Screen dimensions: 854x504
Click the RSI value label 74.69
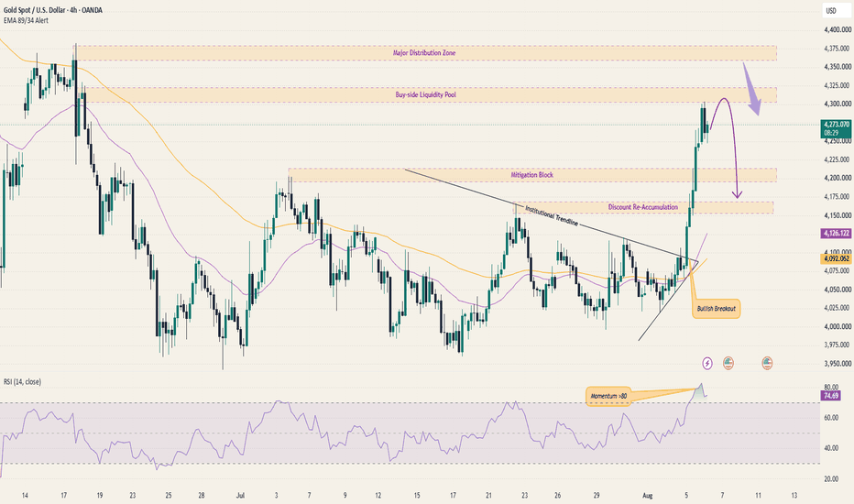(x=830, y=396)
